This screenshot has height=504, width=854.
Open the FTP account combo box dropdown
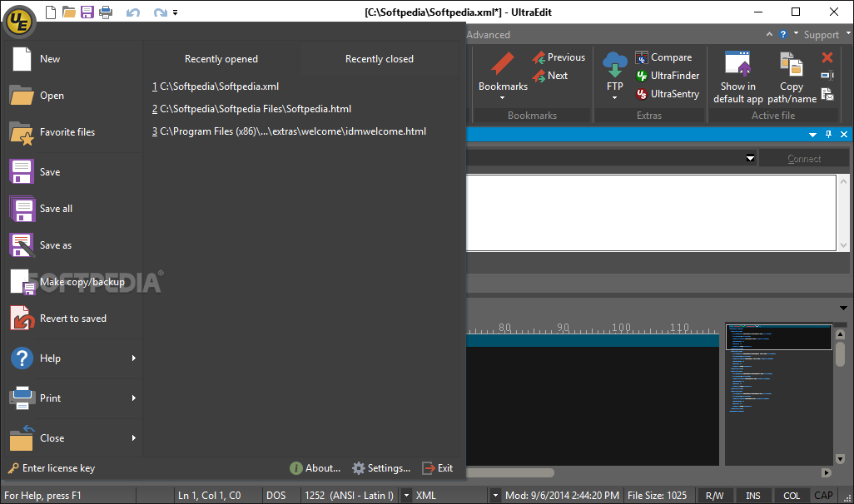pyautogui.click(x=750, y=158)
